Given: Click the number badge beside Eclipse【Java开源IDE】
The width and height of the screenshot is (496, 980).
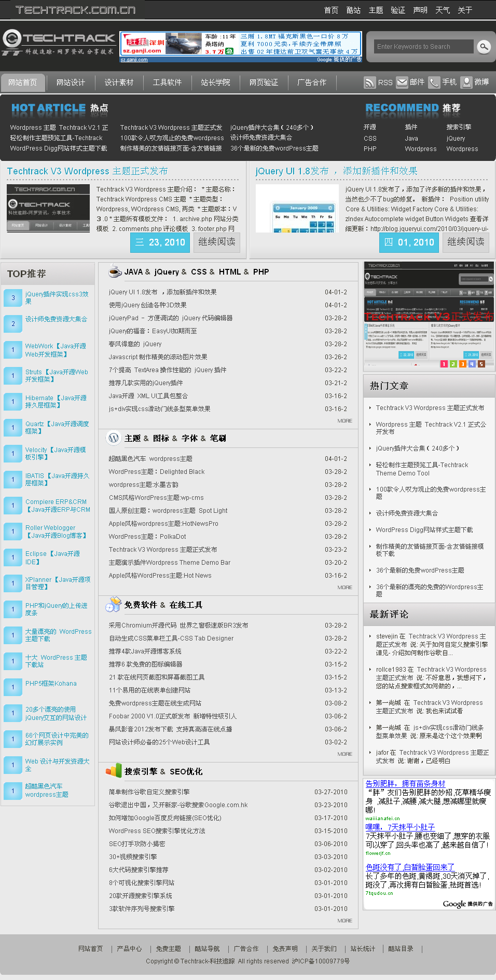Looking at the screenshot, I should point(13,557).
